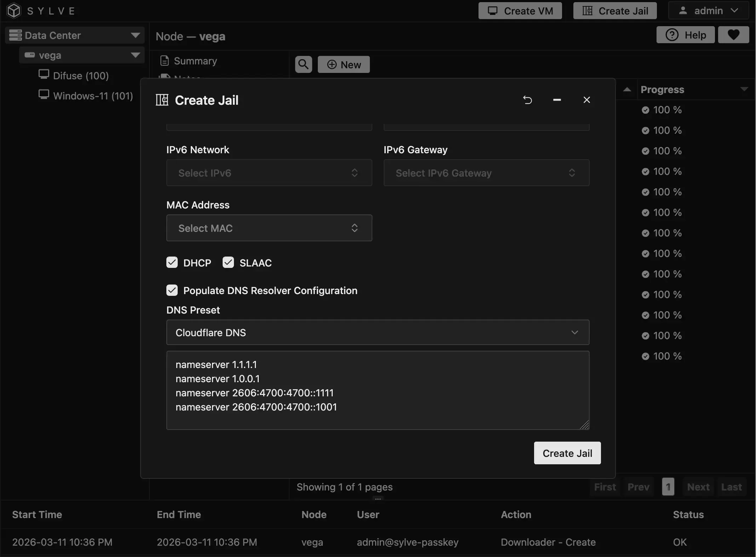This screenshot has height=557, width=756.
Task: Open Help
Action: 685,35
